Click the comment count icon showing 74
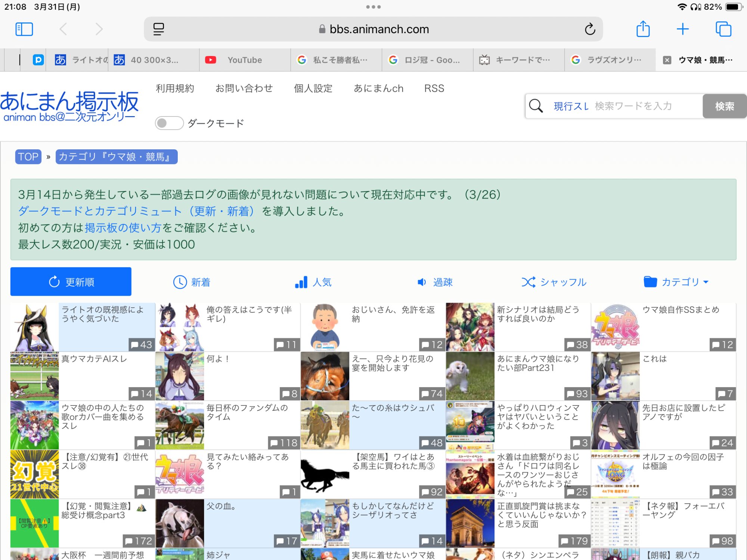 (x=432, y=393)
